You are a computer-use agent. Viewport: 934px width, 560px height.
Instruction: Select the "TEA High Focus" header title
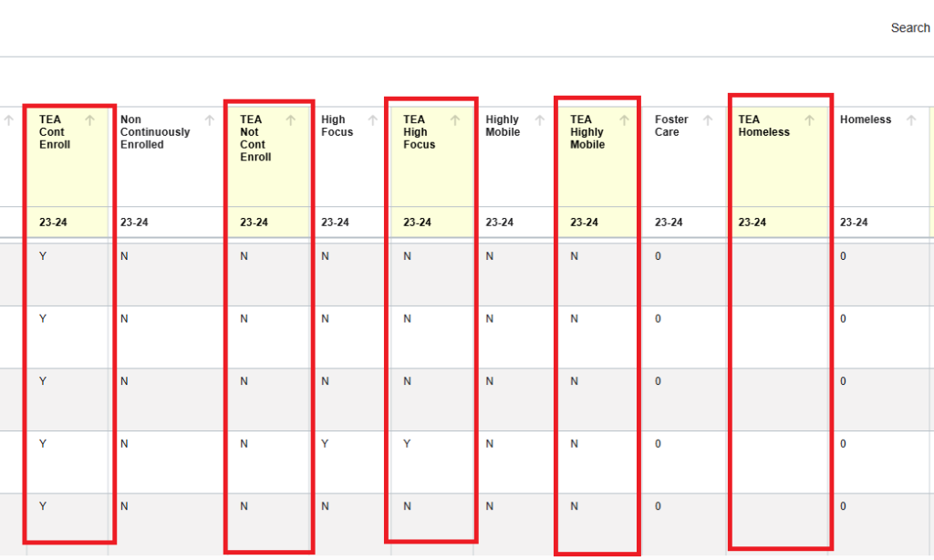pyautogui.click(x=420, y=132)
